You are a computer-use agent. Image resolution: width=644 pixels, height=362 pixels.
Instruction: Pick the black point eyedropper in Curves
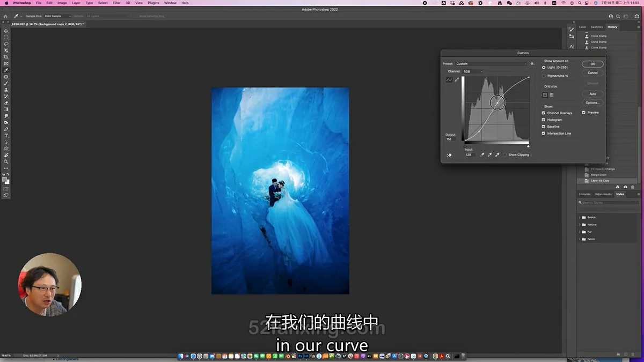click(x=482, y=154)
